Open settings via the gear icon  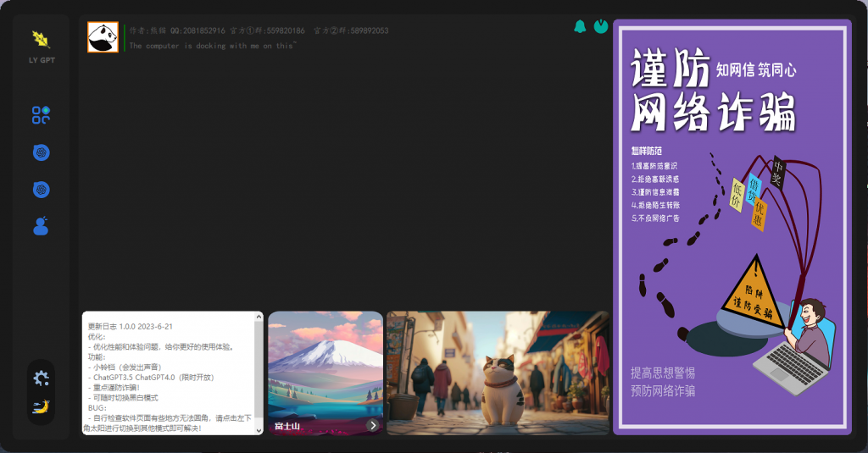tap(41, 378)
